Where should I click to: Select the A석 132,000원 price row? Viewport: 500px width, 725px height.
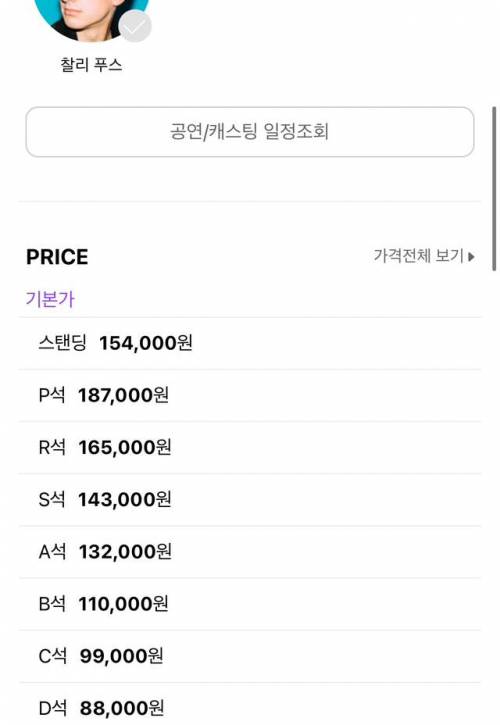pyautogui.click(x=250, y=552)
